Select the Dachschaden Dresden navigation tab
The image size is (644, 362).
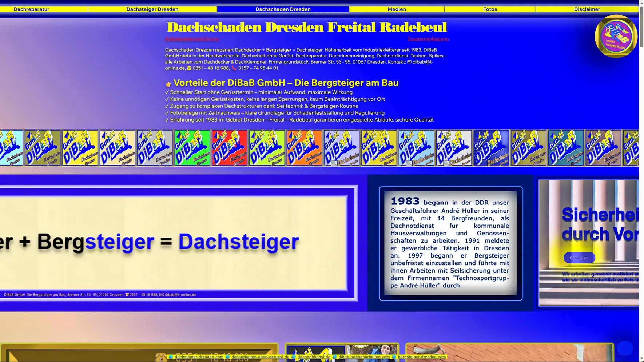click(x=283, y=9)
